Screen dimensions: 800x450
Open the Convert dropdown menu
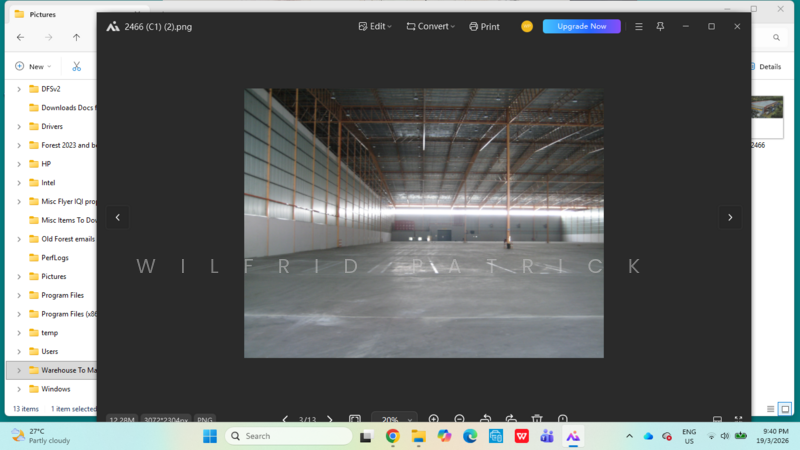(431, 27)
